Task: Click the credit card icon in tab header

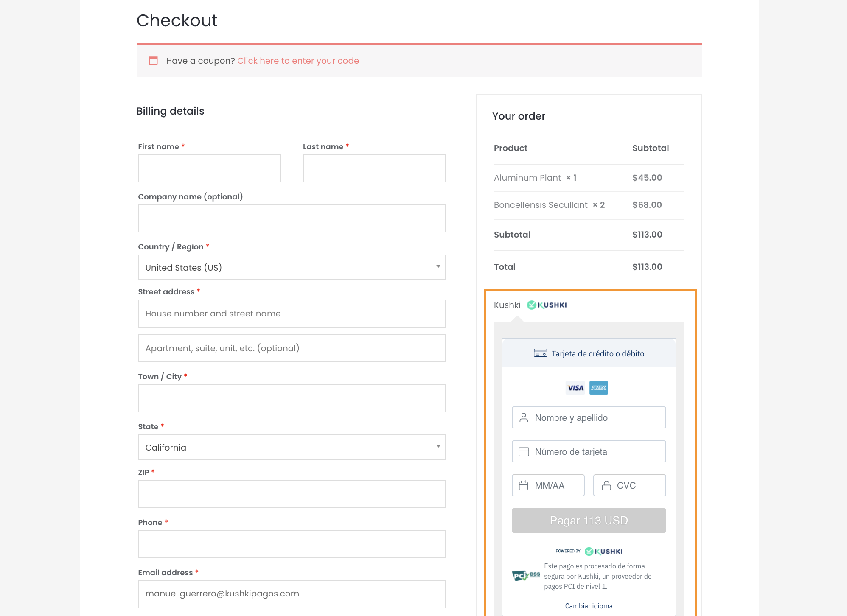Action: [x=540, y=353]
